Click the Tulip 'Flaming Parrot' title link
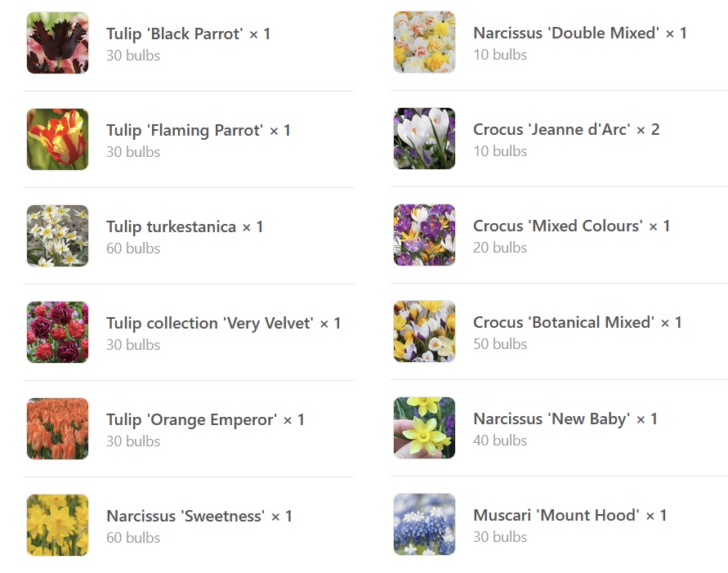 [185, 131]
